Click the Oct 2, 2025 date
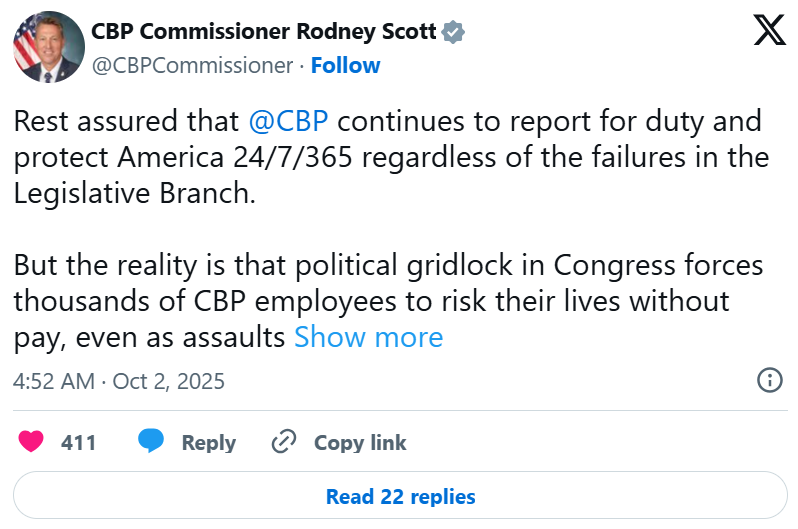Screen dimensions: 798x529 (x=168, y=381)
